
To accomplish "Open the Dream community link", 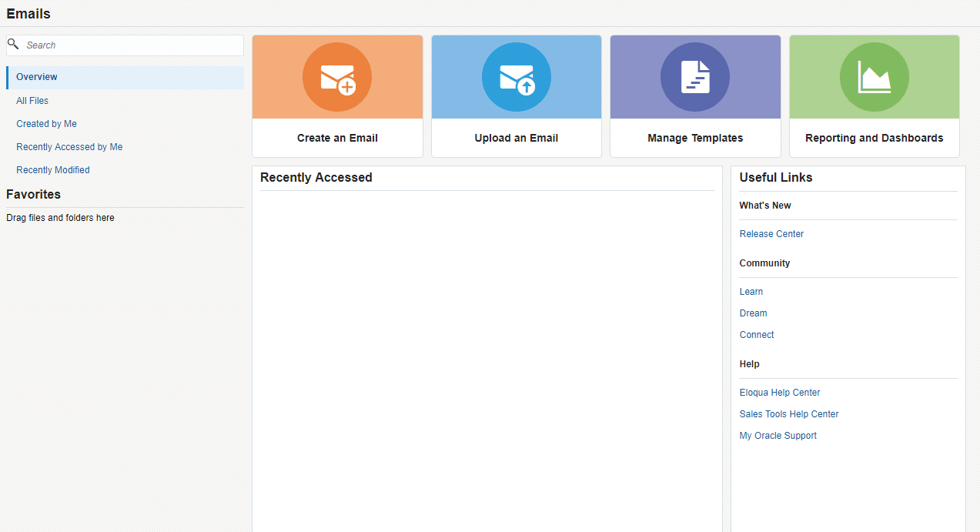I will click(753, 313).
